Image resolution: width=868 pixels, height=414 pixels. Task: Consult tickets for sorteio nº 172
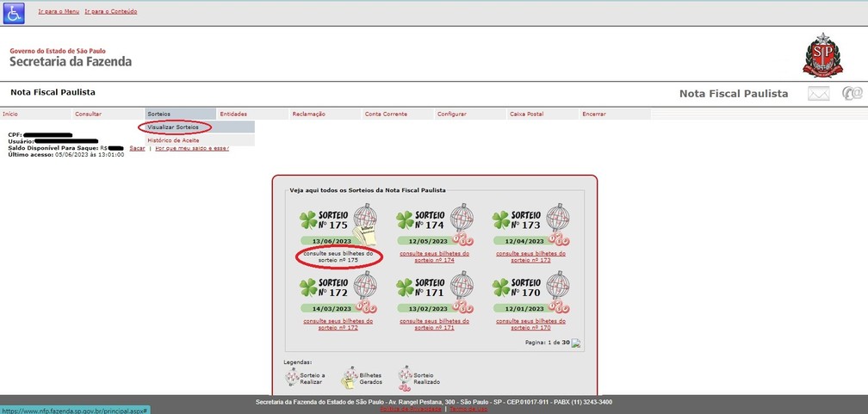pyautogui.click(x=338, y=324)
